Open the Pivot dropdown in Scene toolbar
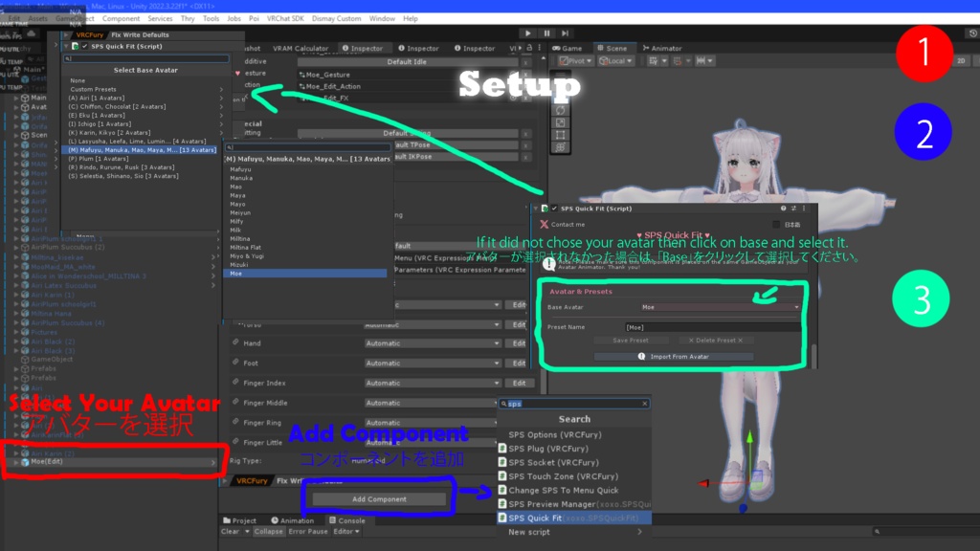The height and width of the screenshot is (551, 980). (575, 60)
